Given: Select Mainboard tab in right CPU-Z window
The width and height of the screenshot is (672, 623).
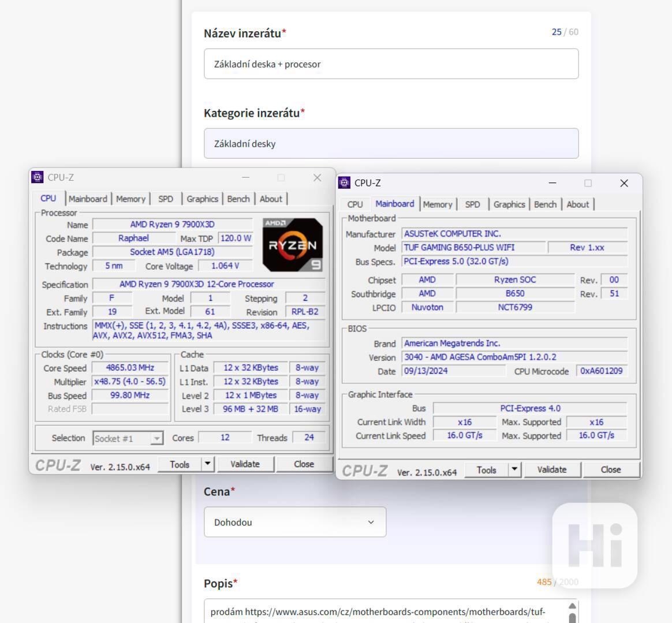Looking at the screenshot, I should 395,204.
